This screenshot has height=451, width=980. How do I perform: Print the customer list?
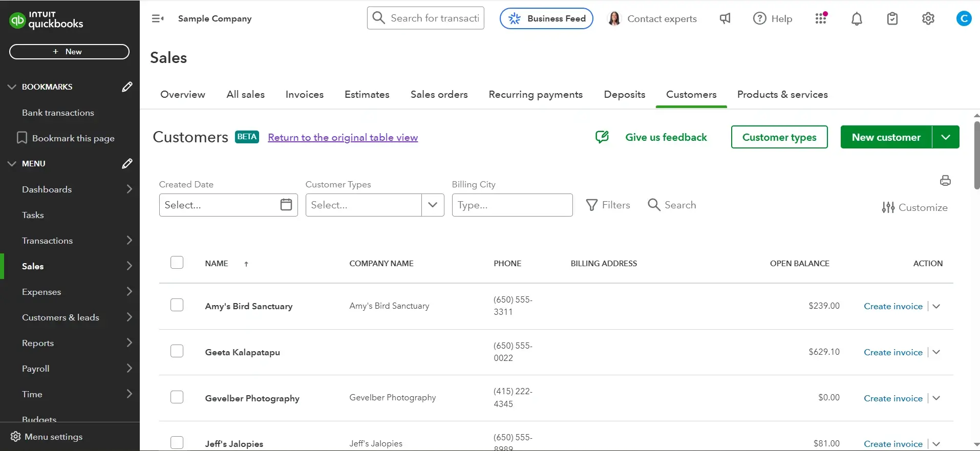pyautogui.click(x=945, y=180)
